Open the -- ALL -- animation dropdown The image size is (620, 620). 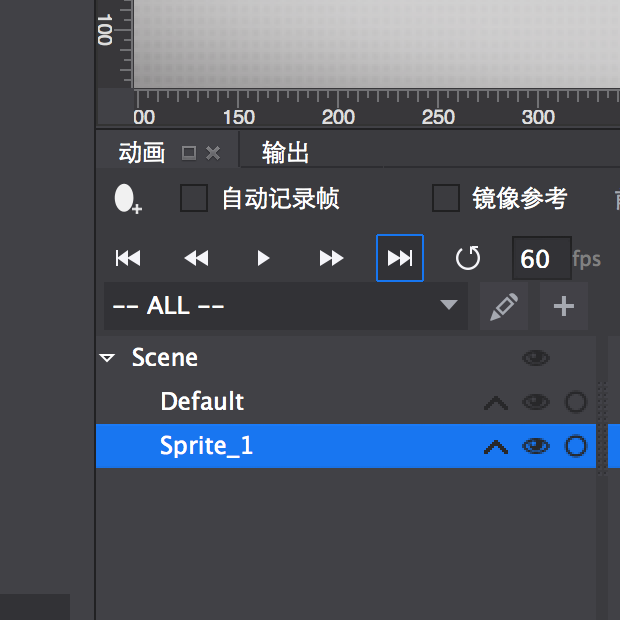point(286,306)
